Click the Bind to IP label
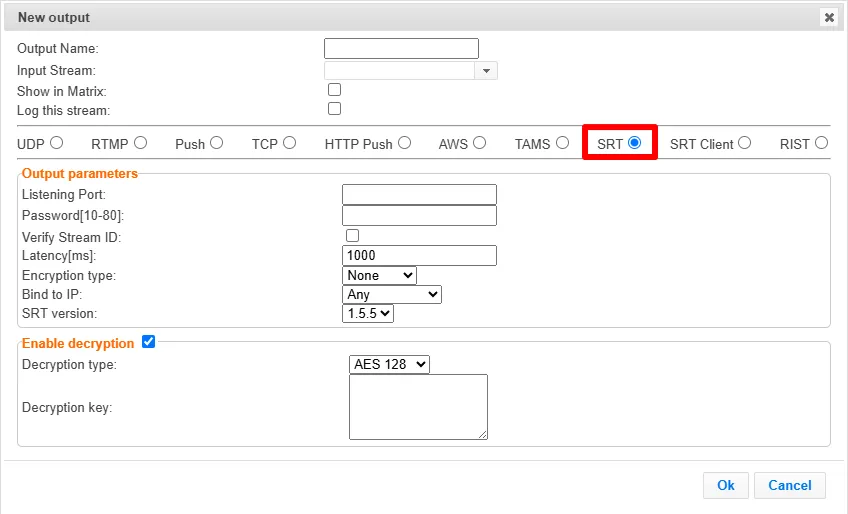This screenshot has width=848, height=514. tap(52, 294)
